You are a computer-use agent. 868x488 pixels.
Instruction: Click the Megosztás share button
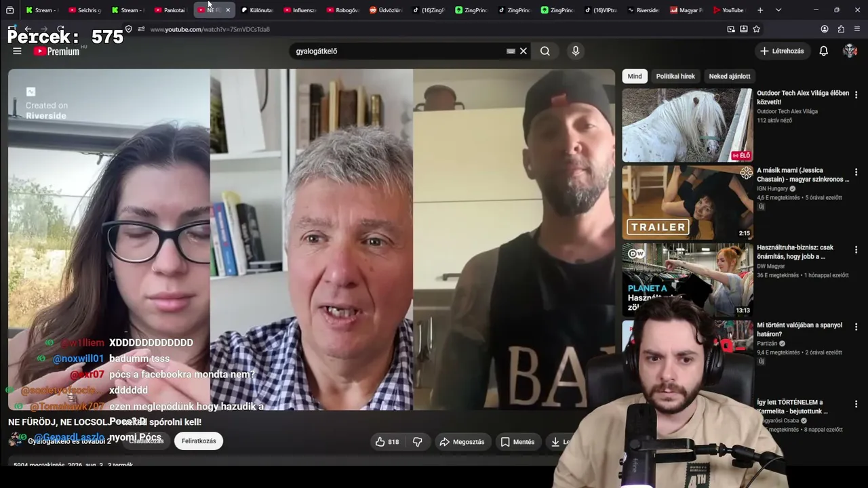pyautogui.click(x=462, y=442)
